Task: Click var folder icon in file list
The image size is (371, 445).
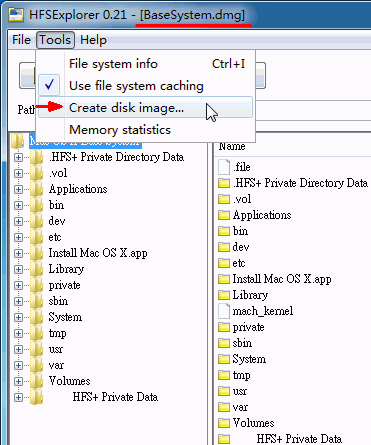Action: 224,407
